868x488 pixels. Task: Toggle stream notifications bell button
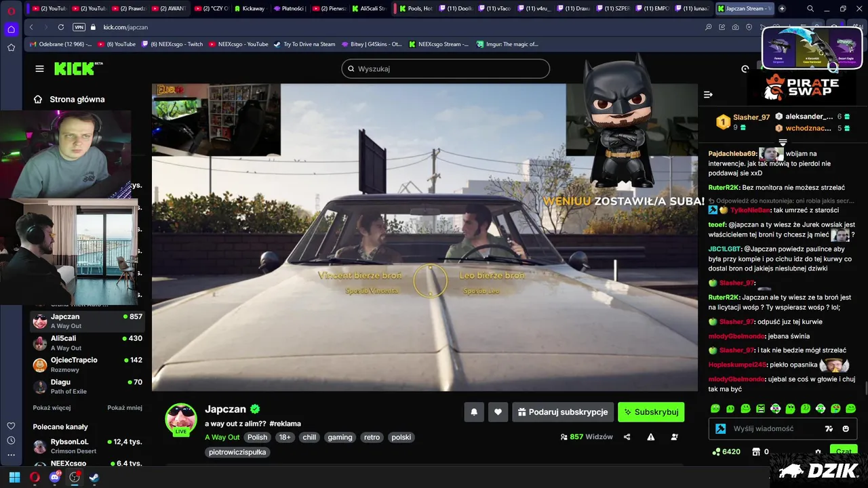tap(474, 411)
